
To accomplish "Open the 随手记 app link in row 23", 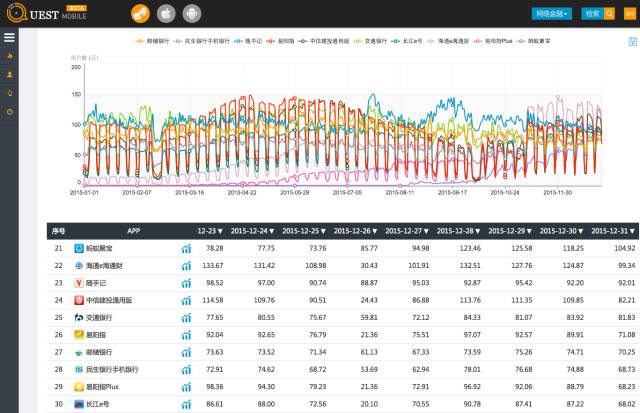I will (96, 283).
